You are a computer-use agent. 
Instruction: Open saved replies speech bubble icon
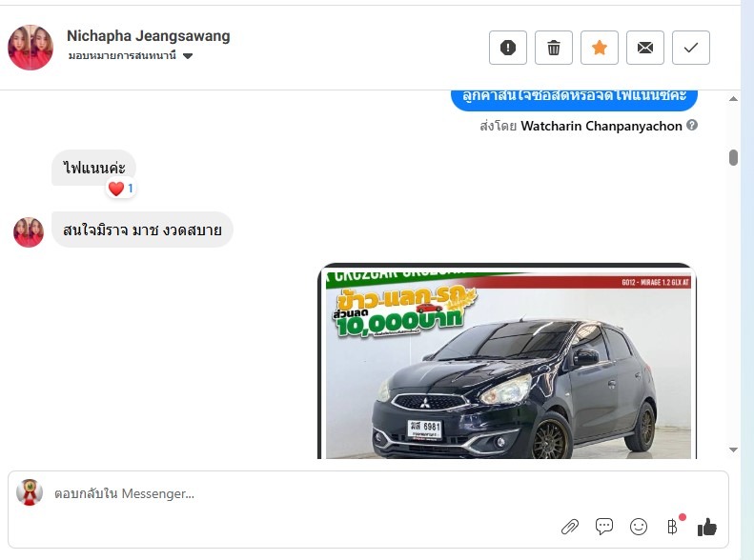click(x=604, y=527)
